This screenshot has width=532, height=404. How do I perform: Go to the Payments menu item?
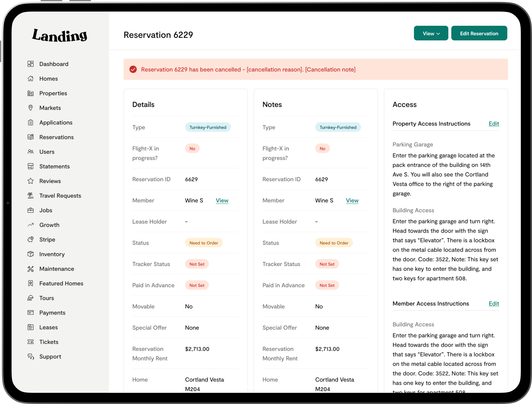pos(52,313)
